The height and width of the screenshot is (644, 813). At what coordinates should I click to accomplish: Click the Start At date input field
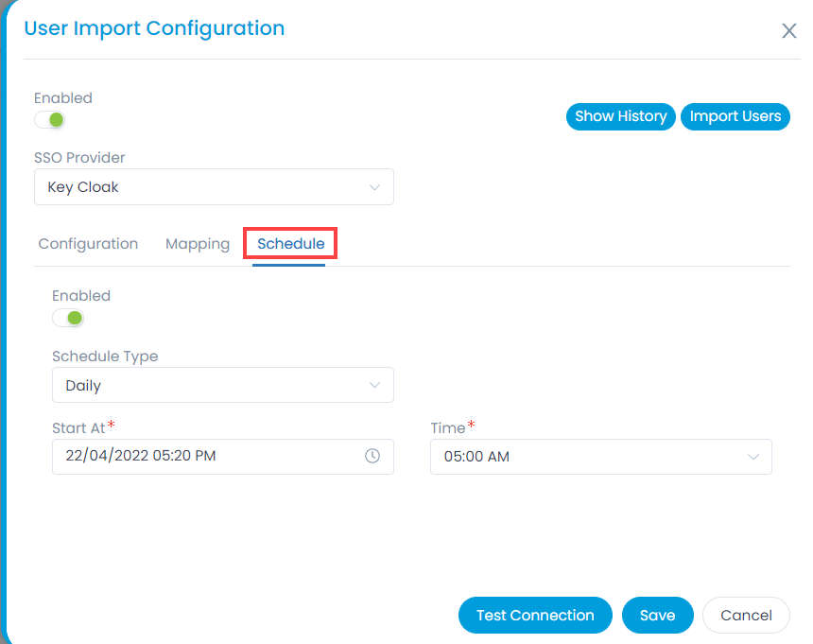click(x=223, y=457)
